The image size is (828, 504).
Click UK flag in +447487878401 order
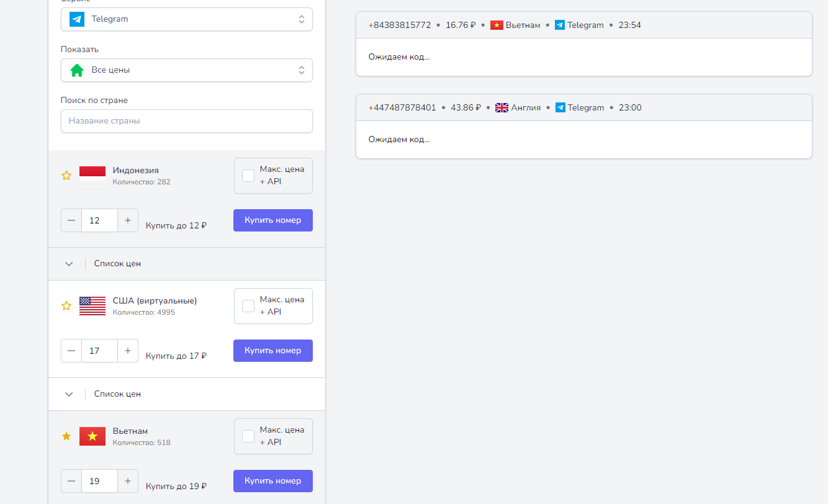502,108
